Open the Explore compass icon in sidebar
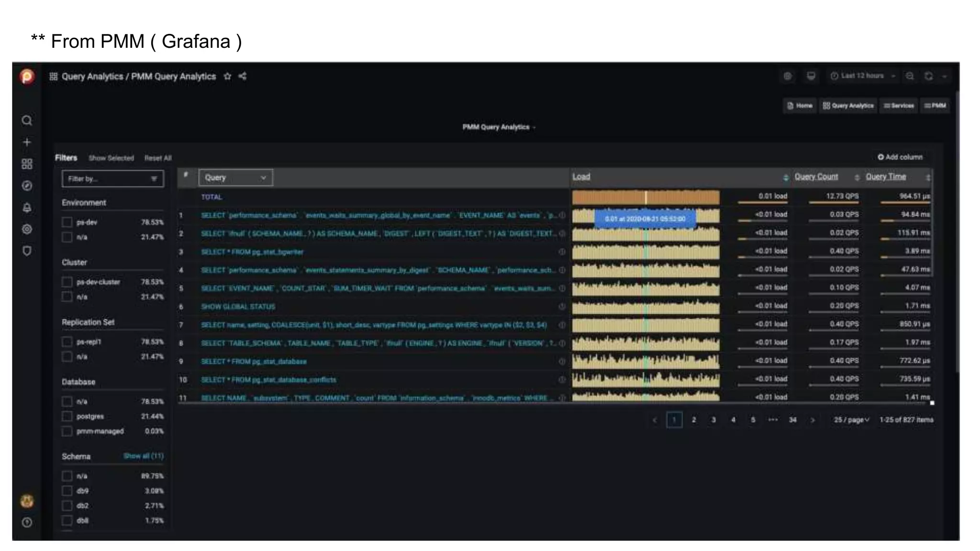 tap(27, 186)
